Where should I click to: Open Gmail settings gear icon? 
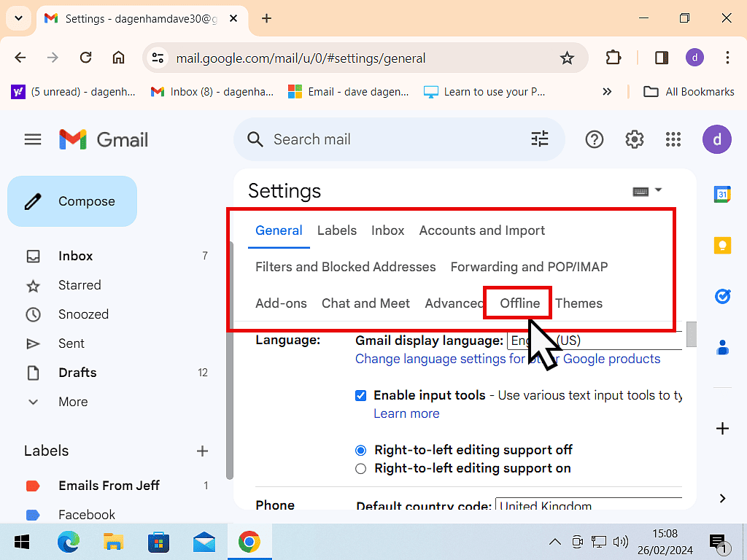[634, 139]
